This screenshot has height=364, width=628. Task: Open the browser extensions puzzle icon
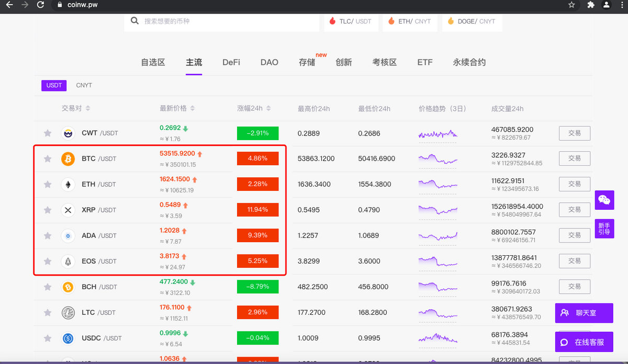point(591,5)
